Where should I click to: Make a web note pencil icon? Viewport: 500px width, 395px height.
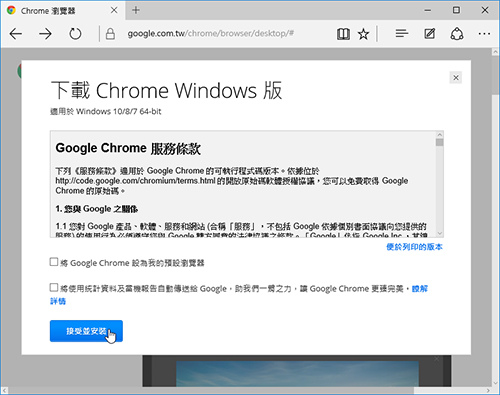[429, 33]
